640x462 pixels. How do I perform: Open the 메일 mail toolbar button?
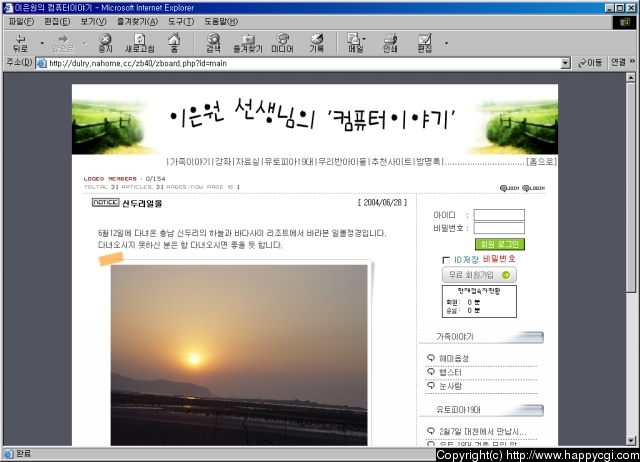point(356,43)
